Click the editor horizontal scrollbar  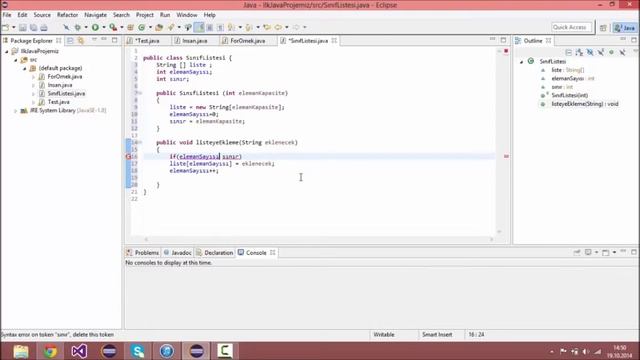coord(318,239)
